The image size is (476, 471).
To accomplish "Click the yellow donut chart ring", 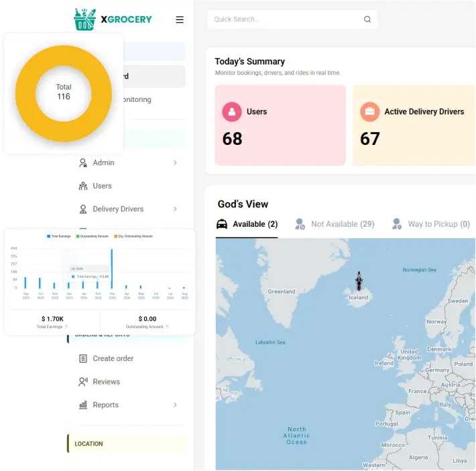I will pos(25,93).
